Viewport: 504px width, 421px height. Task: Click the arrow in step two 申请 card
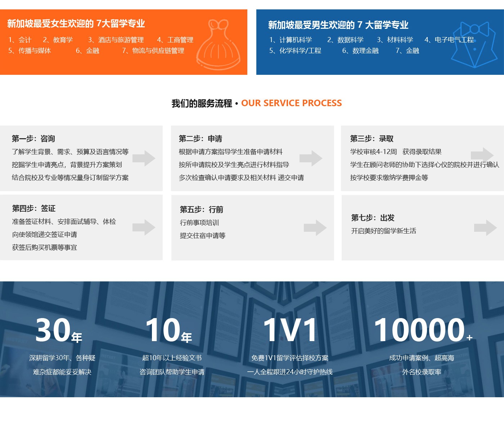(x=311, y=158)
